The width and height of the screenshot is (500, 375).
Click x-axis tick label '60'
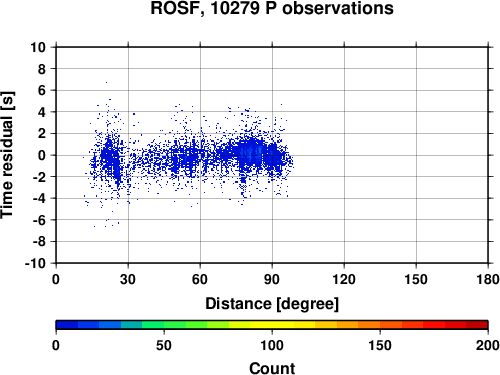(x=200, y=279)
